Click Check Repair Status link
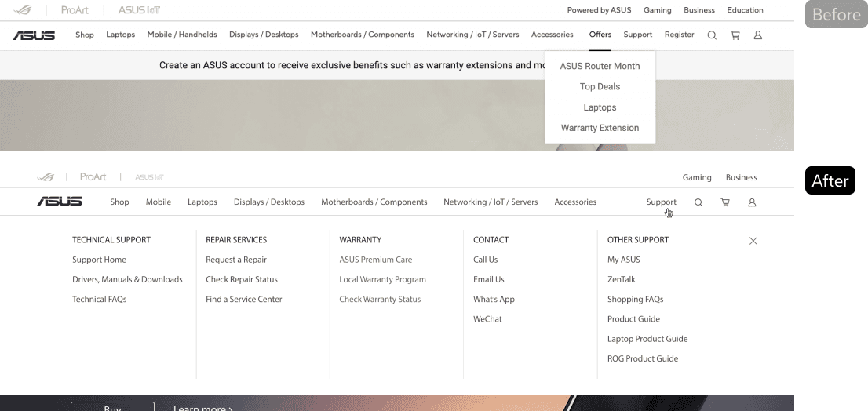This screenshot has height=411, width=868. click(x=242, y=279)
